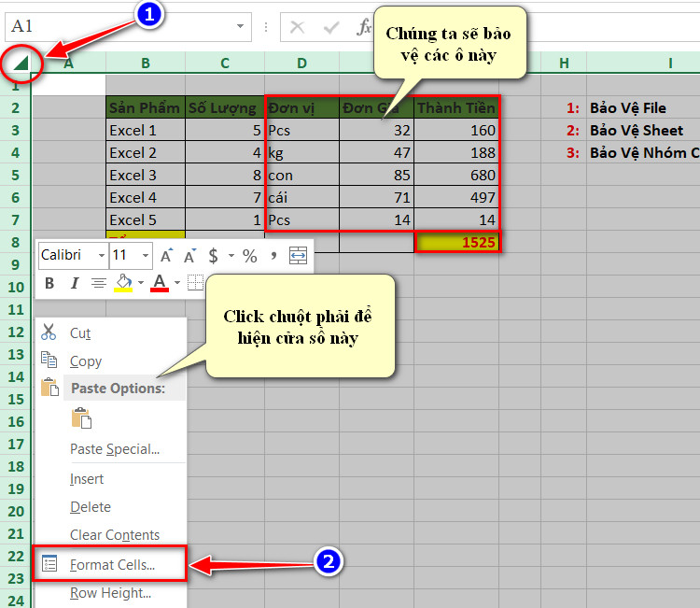
Task: Open accounting format dropdown arrow
Action: click(x=231, y=256)
